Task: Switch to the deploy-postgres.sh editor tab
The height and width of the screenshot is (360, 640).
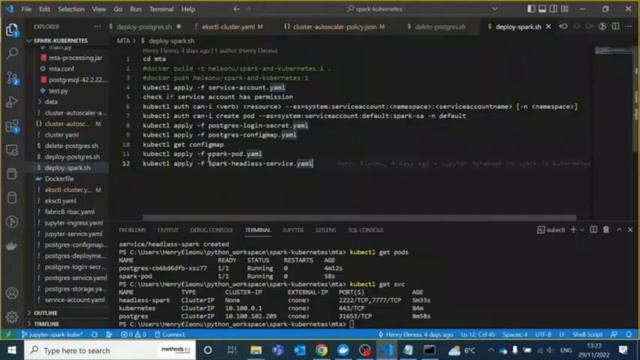Action: tap(144, 27)
